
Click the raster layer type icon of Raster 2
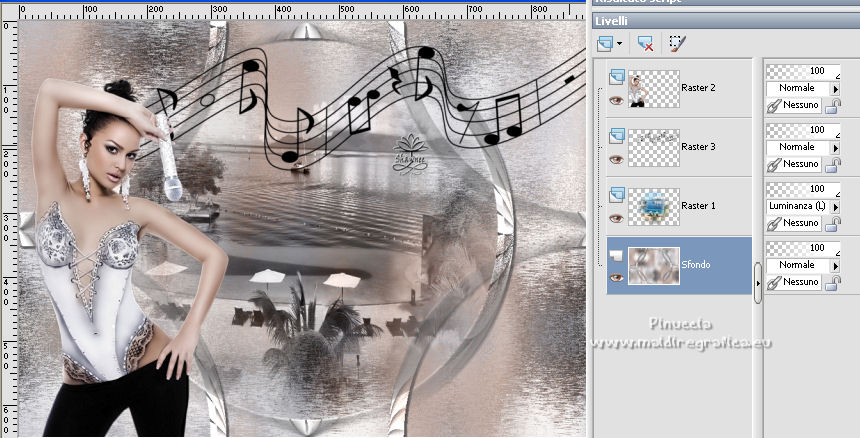pos(616,76)
